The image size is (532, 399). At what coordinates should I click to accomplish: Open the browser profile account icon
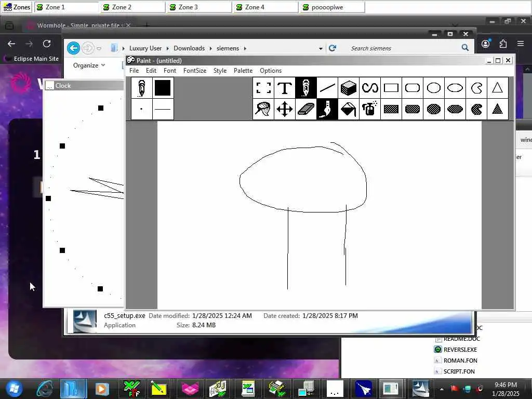coord(486,44)
